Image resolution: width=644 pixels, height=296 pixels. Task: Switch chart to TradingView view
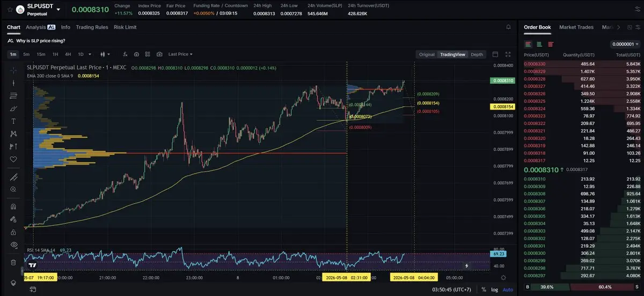pos(452,54)
